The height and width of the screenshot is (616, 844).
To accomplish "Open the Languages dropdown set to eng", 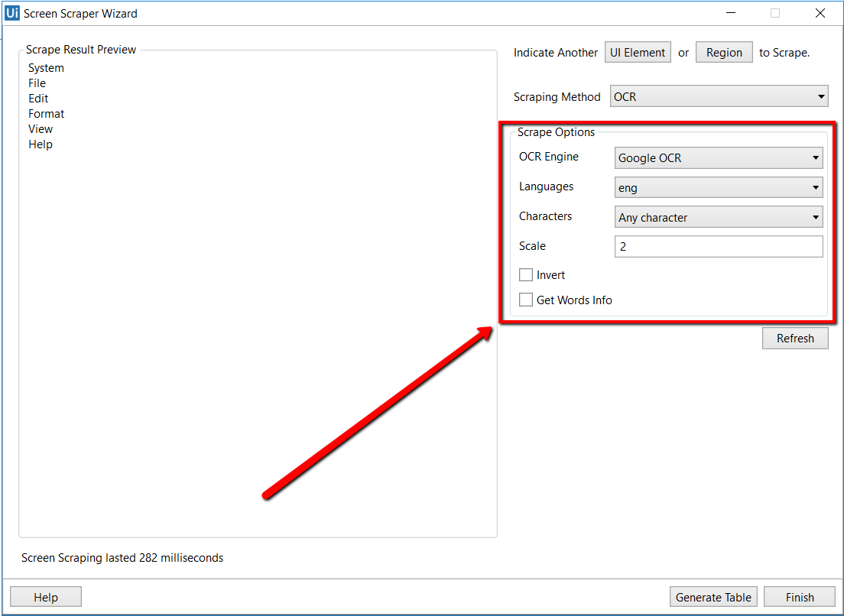I will 717,186.
